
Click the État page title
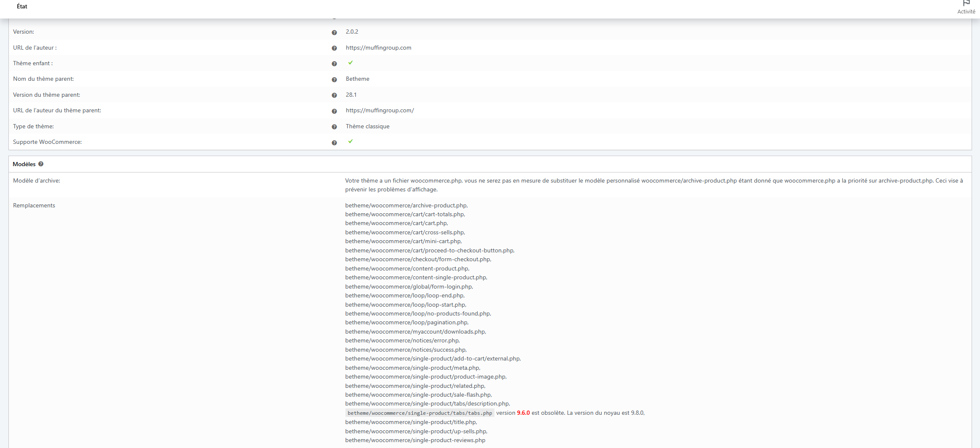click(22, 6)
